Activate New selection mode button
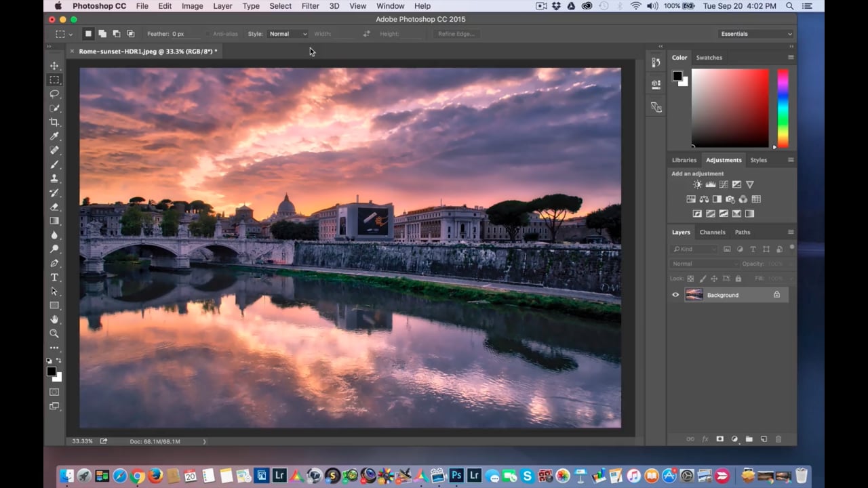 88,34
